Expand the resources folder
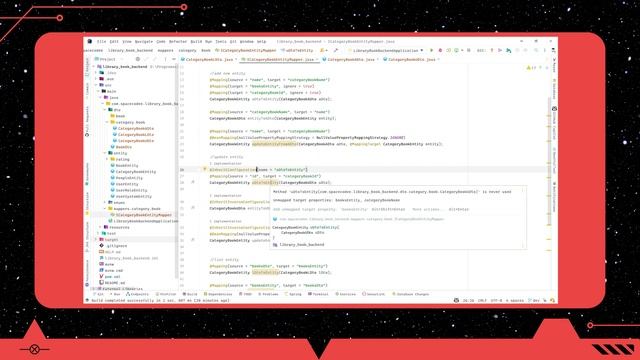 tap(101, 227)
